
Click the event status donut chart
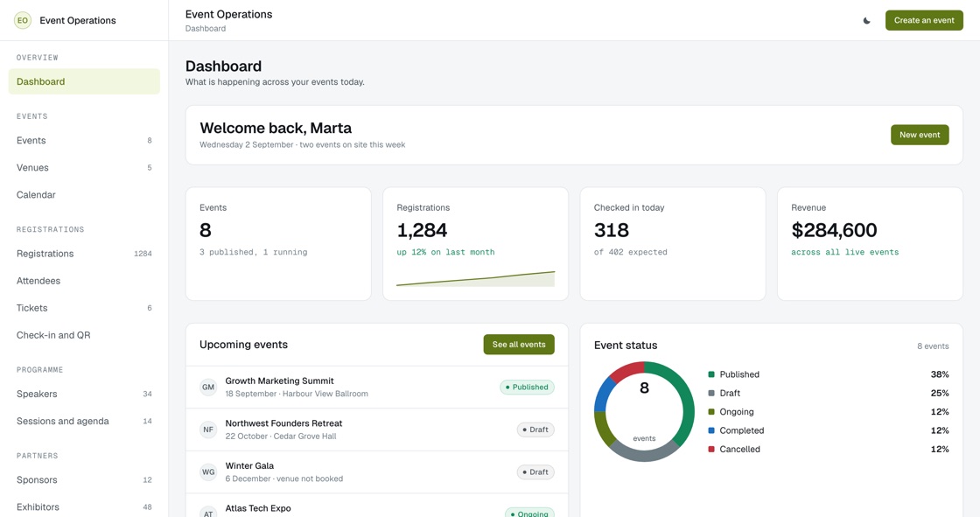coord(644,412)
